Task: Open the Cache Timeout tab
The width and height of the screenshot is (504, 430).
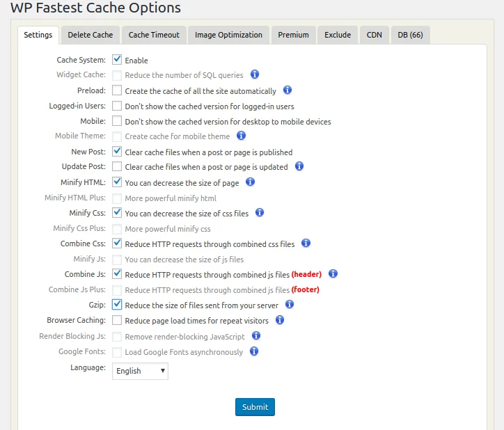Action: [154, 35]
